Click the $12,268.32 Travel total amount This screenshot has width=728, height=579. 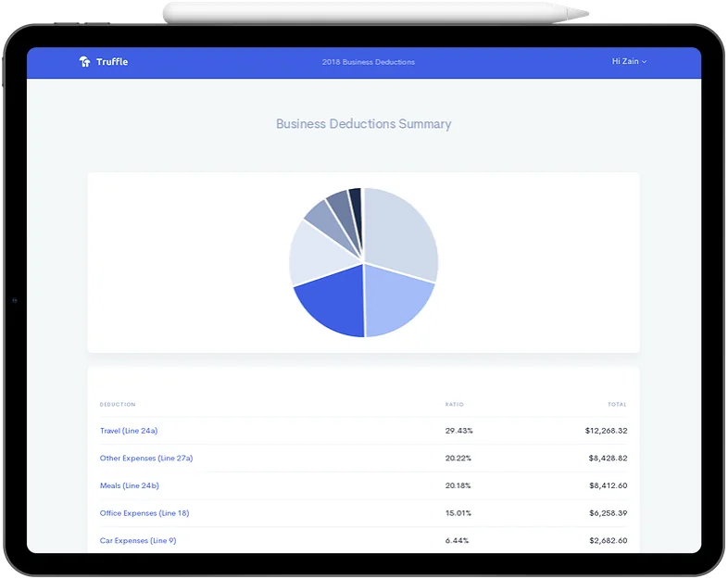click(606, 431)
